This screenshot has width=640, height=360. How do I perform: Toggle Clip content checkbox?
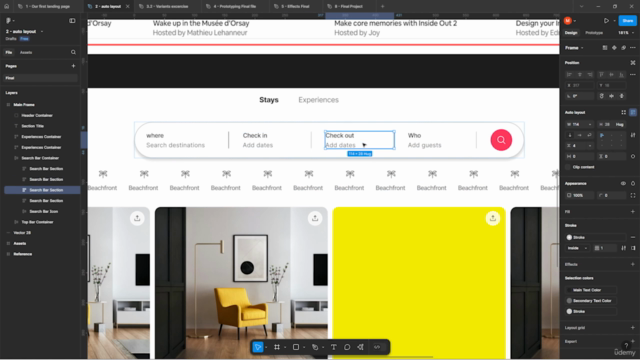tap(568, 167)
